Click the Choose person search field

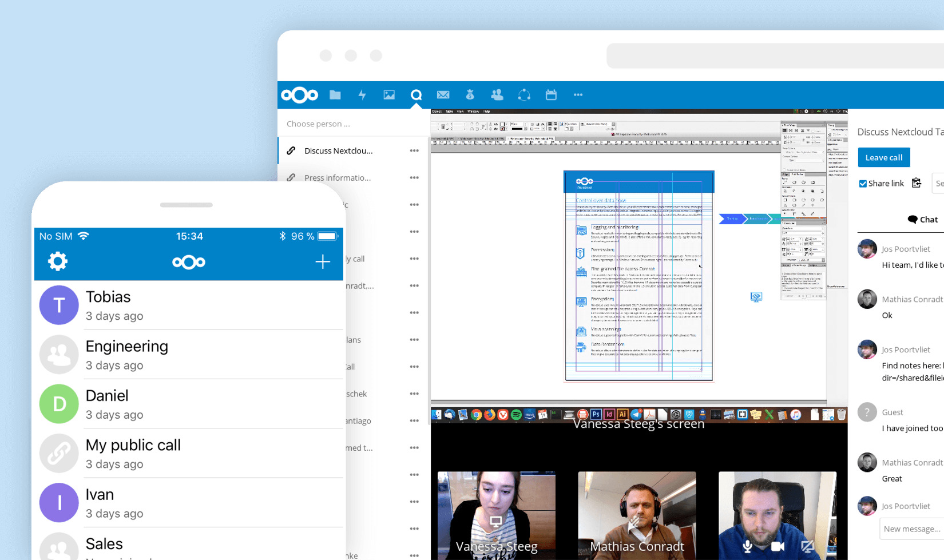click(x=354, y=124)
